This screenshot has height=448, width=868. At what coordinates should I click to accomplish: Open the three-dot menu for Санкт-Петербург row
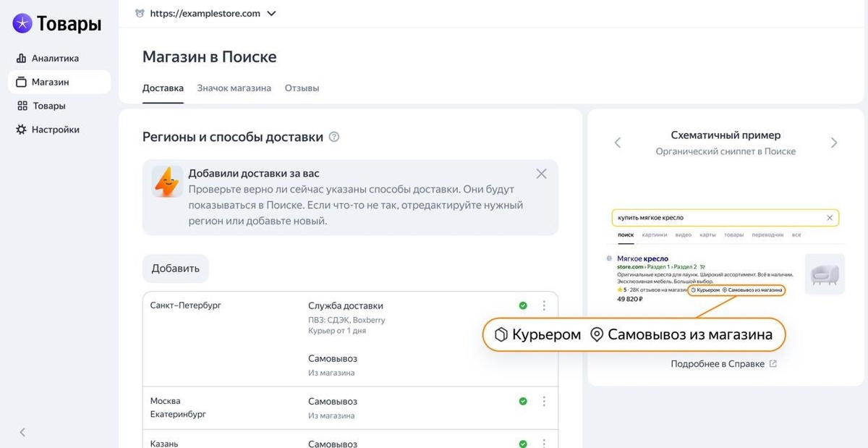[x=544, y=305]
